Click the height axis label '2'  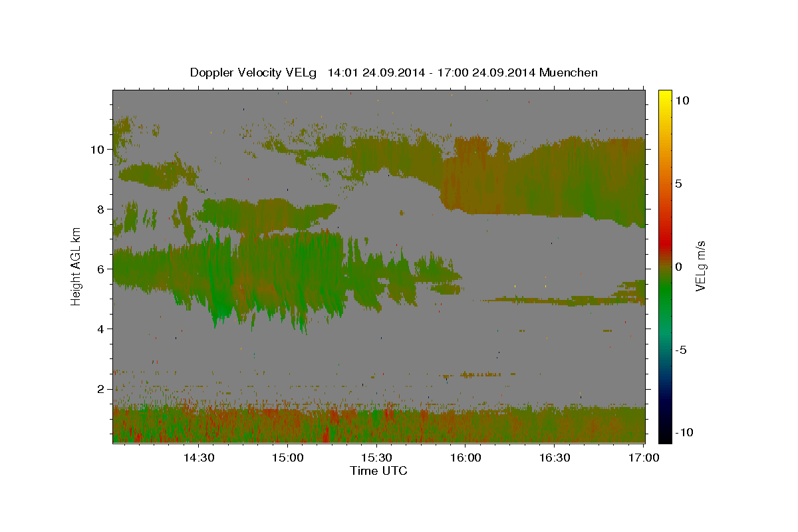100,389
